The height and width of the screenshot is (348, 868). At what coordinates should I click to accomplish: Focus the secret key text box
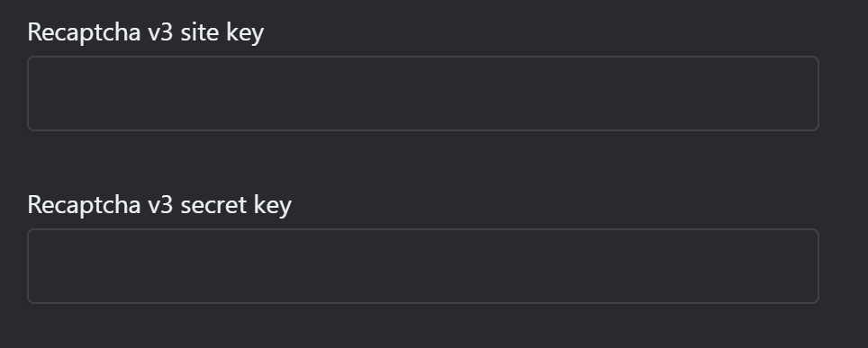click(x=423, y=266)
